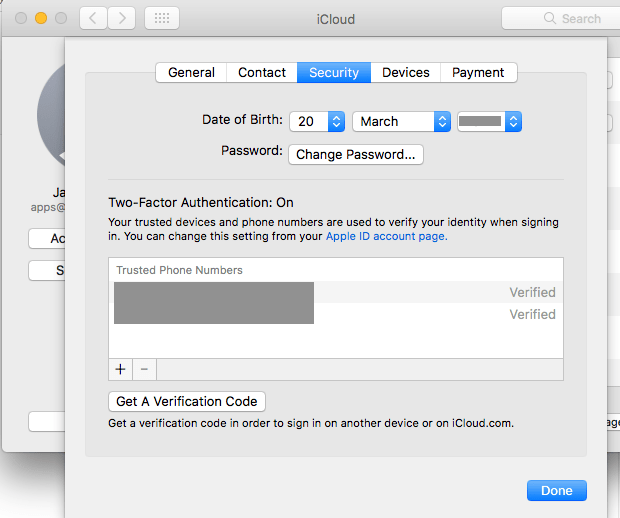This screenshot has width=620, height=518.
Task: Switch to the Payment tab
Action: coord(478,72)
